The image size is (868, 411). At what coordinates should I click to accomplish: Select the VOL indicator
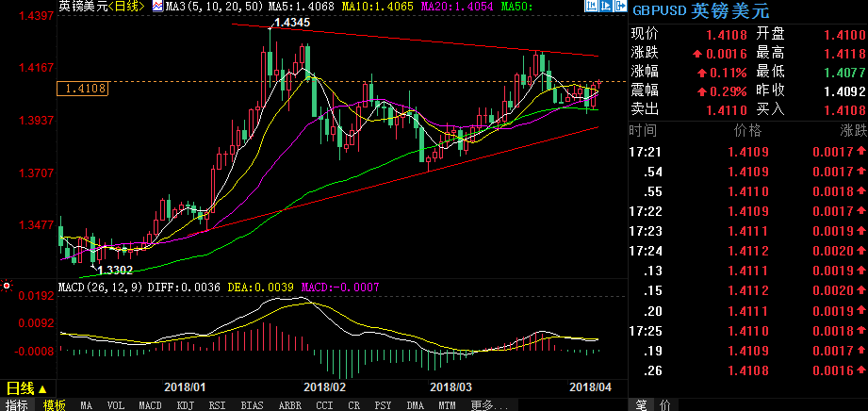116,404
